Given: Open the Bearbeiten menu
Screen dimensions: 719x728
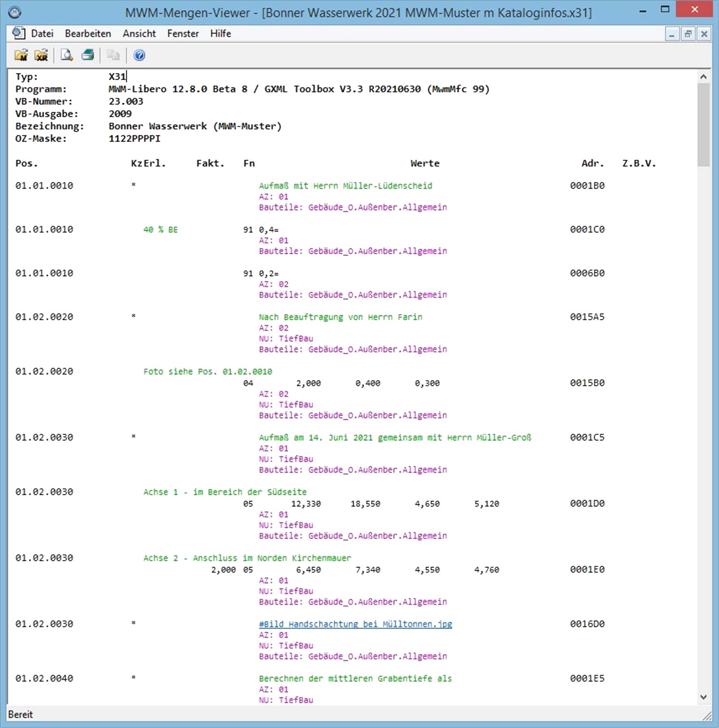Looking at the screenshot, I should pyautogui.click(x=88, y=33).
